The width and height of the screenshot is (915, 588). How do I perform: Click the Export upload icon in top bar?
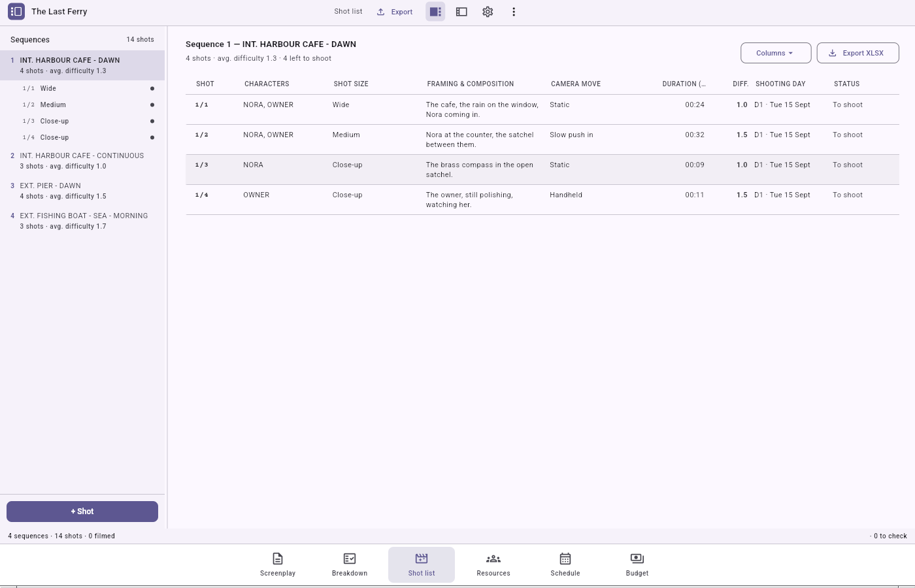[381, 12]
